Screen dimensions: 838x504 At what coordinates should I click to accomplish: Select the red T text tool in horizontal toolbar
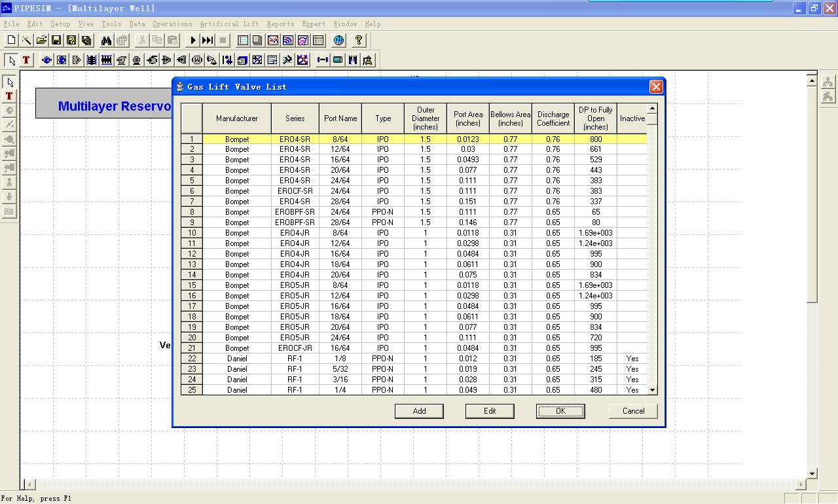pyautogui.click(x=26, y=60)
